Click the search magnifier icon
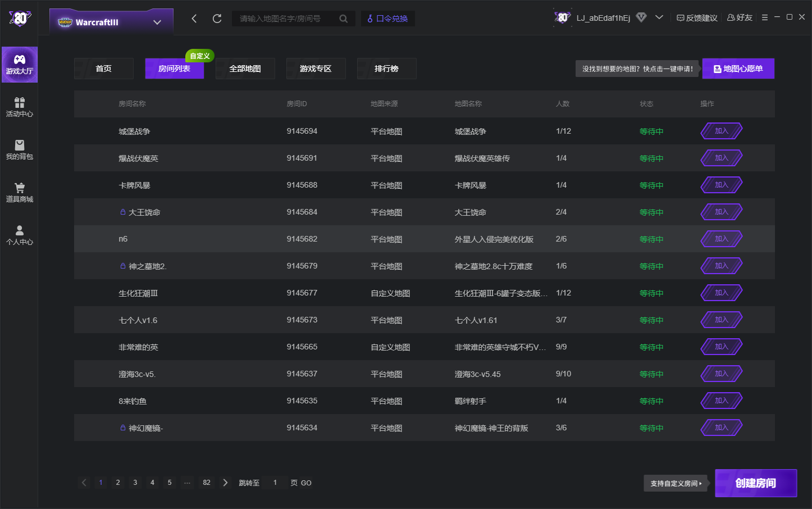This screenshot has height=509, width=812. pyautogui.click(x=343, y=19)
